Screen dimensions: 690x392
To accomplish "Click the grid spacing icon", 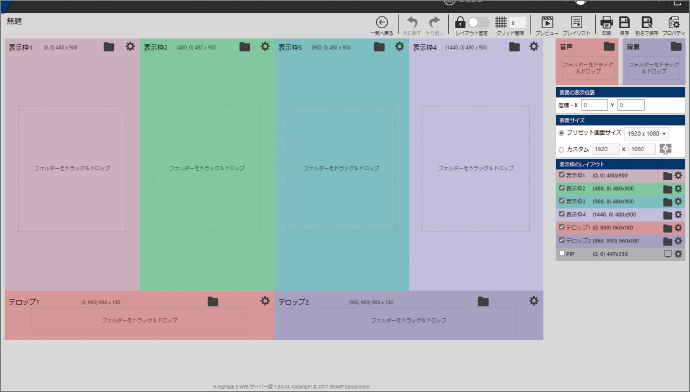I will (501, 22).
